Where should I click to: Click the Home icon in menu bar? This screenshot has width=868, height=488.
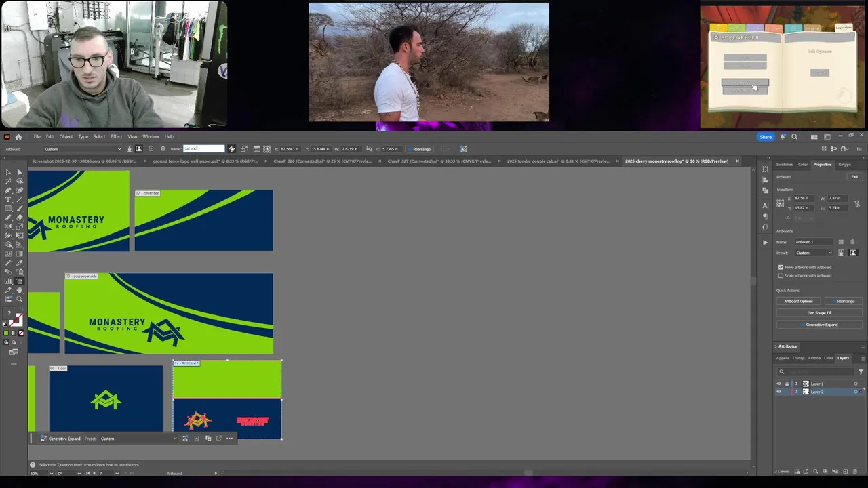[x=18, y=137]
